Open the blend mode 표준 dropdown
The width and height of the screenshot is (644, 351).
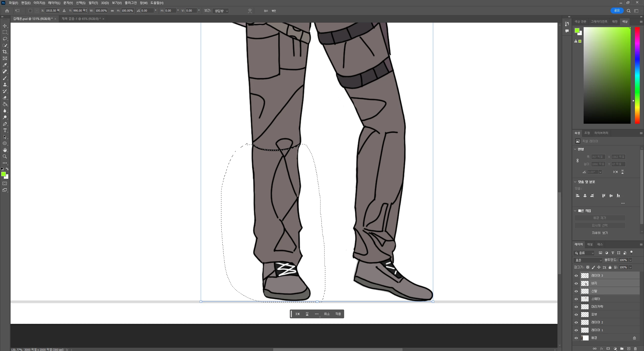pyautogui.click(x=588, y=260)
